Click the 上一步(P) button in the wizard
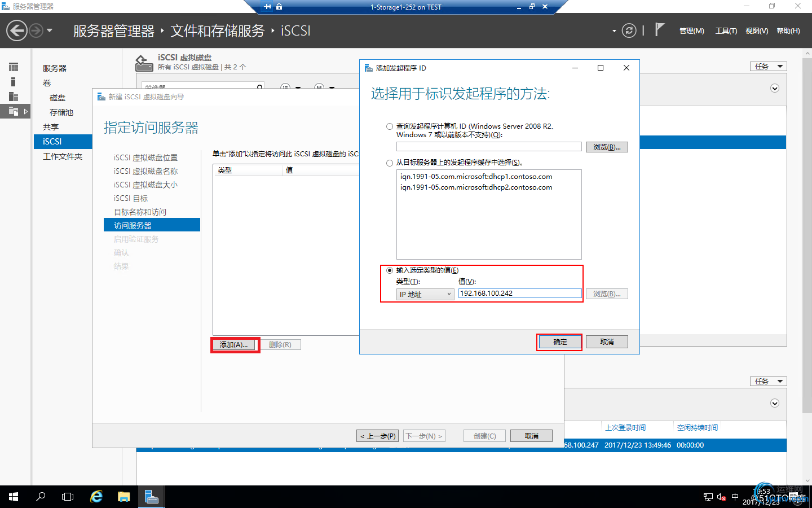812x508 pixels. (377, 436)
